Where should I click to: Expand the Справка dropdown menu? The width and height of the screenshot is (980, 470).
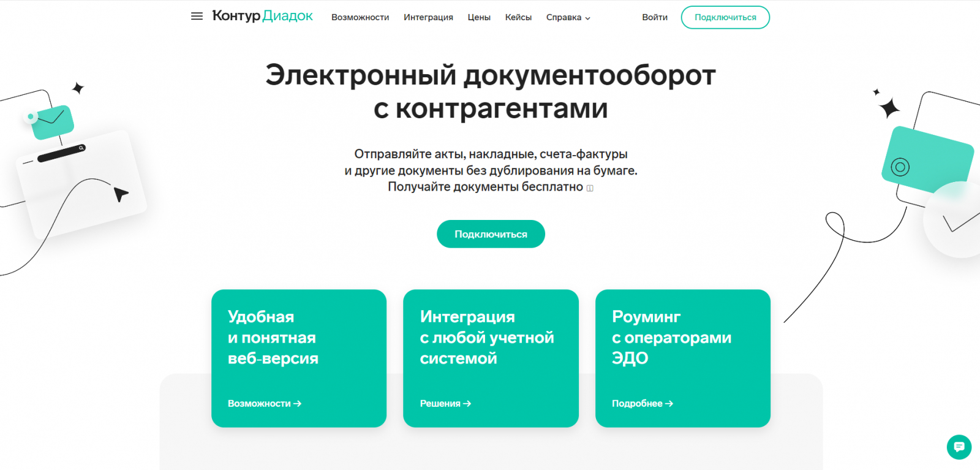[568, 17]
